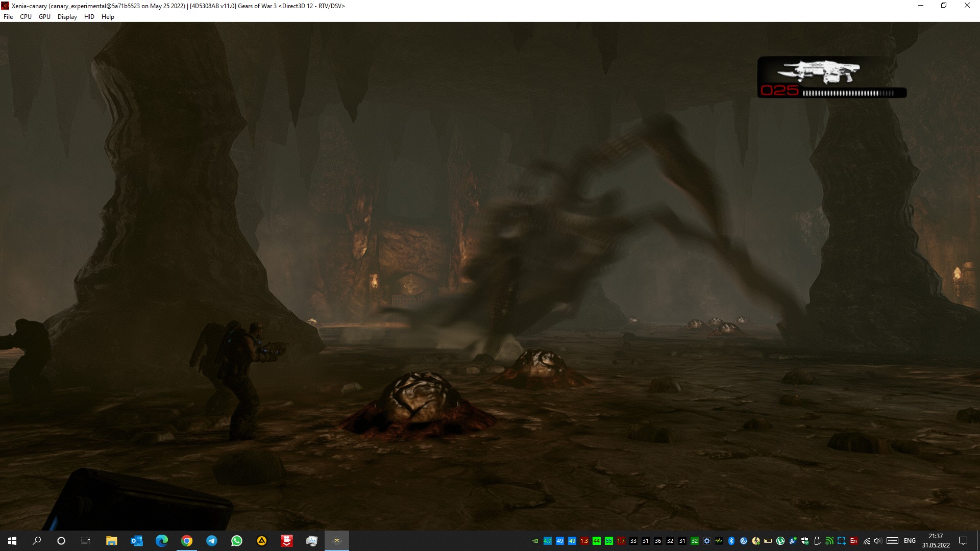Click the Xenia-canary title bar app icon
Screen dimensions: 980x551
6,6
